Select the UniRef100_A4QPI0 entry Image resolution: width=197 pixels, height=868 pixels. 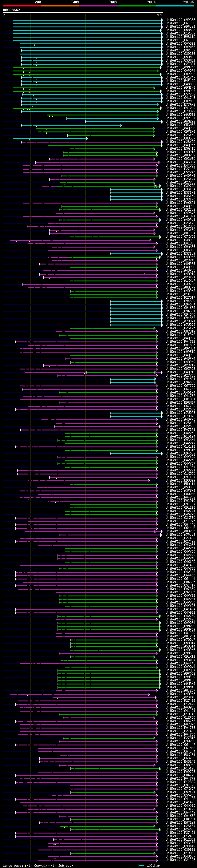click(x=180, y=274)
